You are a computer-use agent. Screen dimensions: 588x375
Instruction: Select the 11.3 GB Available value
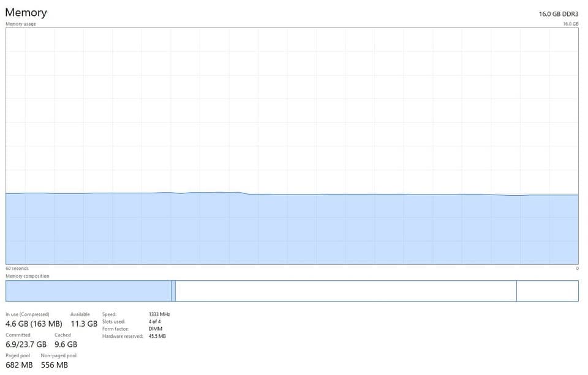click(83, 324)
